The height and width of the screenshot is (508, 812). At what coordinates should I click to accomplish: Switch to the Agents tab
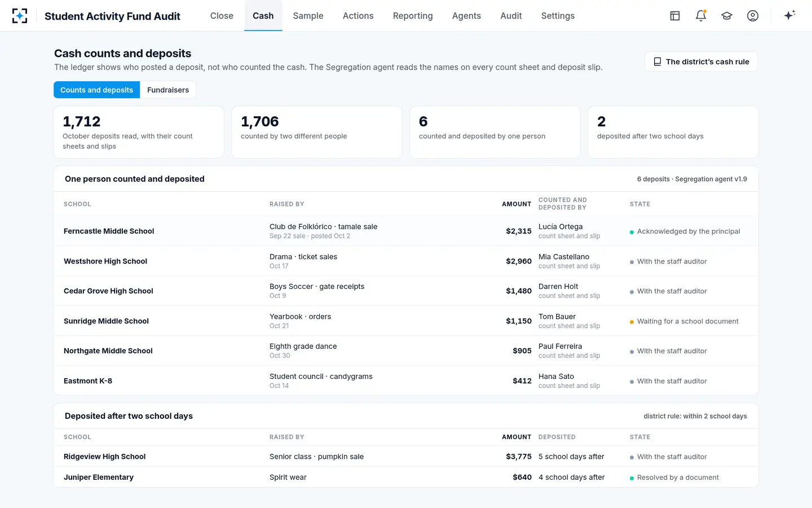(466, 16)
